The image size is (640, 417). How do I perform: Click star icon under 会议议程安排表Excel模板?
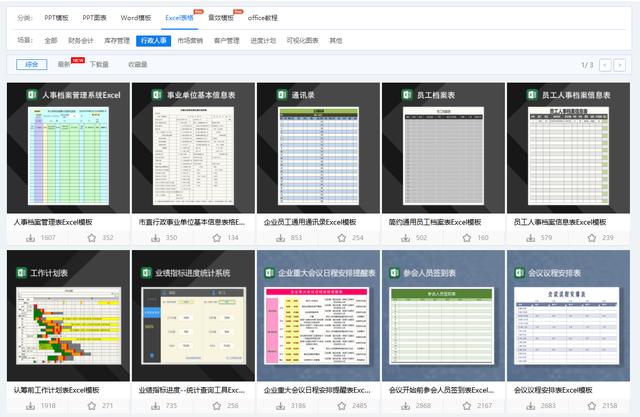coord(591,406)
